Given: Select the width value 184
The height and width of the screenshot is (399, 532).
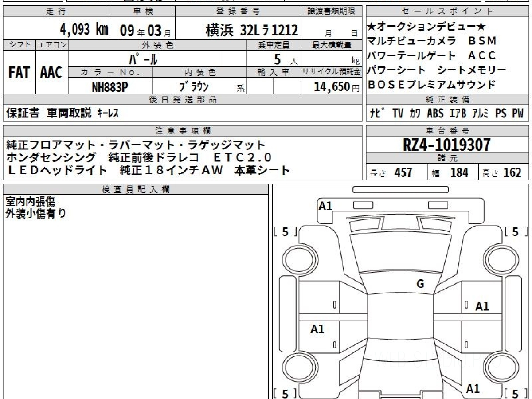Looking at the screenshot, I should pos(459,172).
